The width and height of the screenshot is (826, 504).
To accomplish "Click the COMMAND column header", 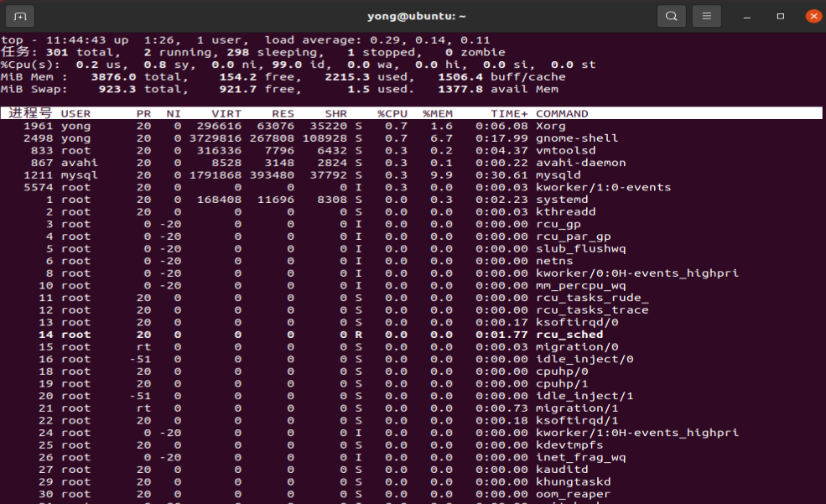I will [562, 114].
